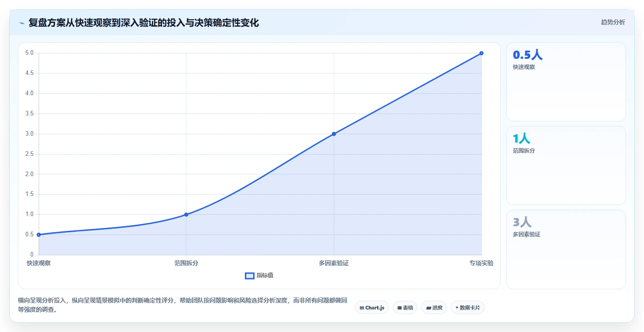Screen dimensions: 644x332
Task: Click the 范围拆分 data point on the line
Action: click(x=186, y=214)
